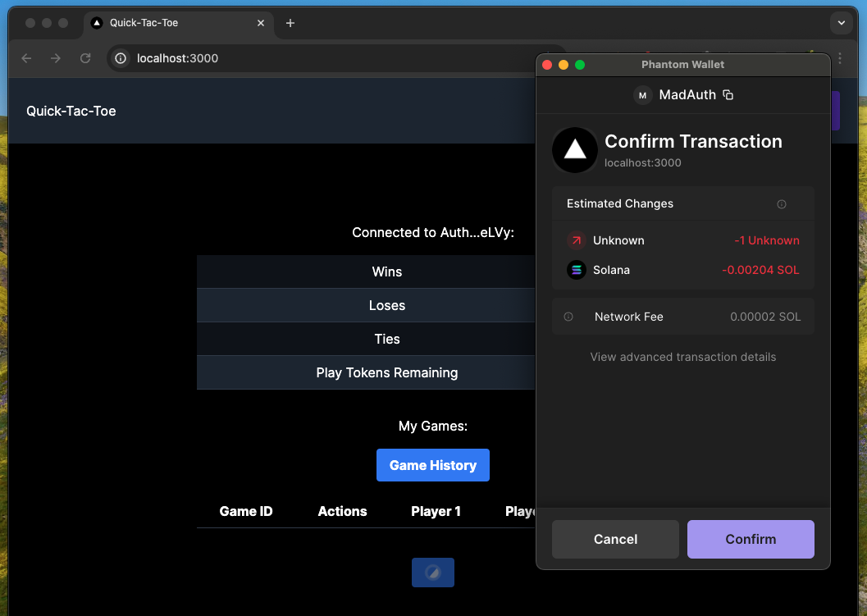Cancel the Phantom Wallet transaction
Viewport: 867px width, 616px height.
click(x=615, y=539)
